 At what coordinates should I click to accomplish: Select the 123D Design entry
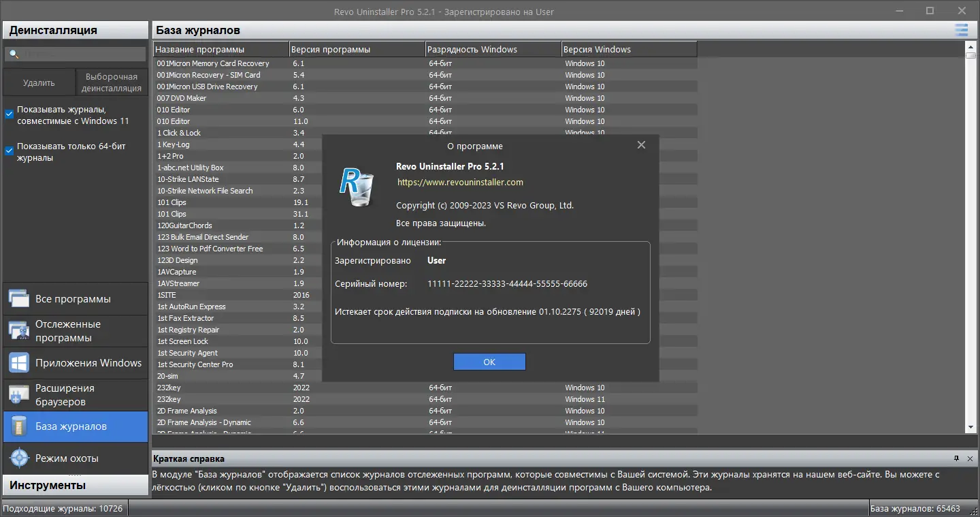pos(178,260)
